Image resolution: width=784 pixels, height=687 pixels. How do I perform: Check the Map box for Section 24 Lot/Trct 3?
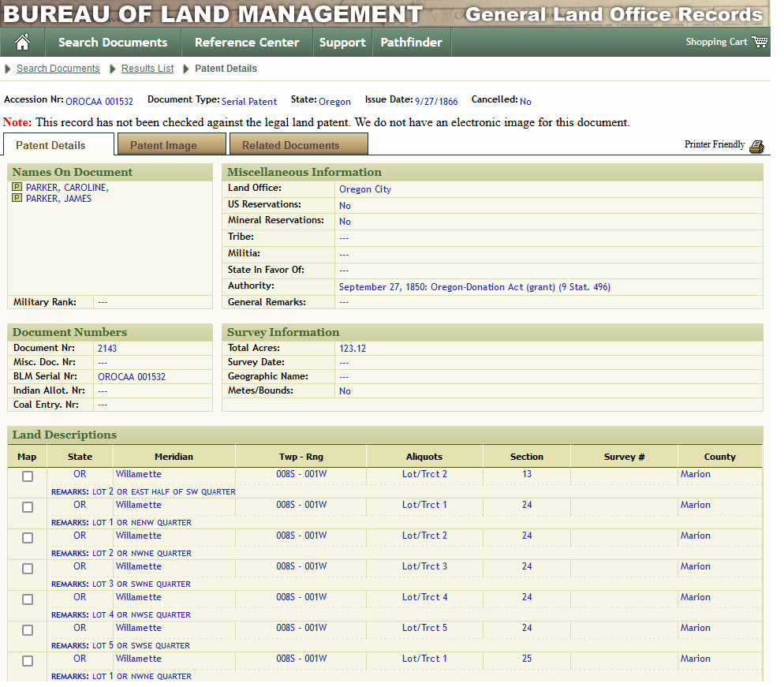[x=28, y=569]
